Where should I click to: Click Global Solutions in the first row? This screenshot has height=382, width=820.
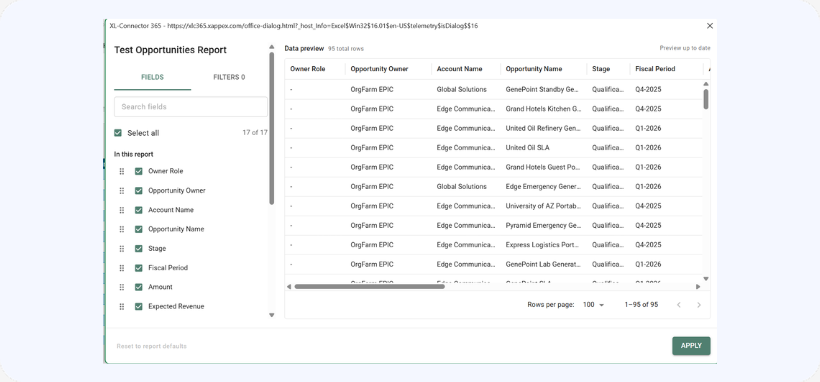(x=461, y=89)
